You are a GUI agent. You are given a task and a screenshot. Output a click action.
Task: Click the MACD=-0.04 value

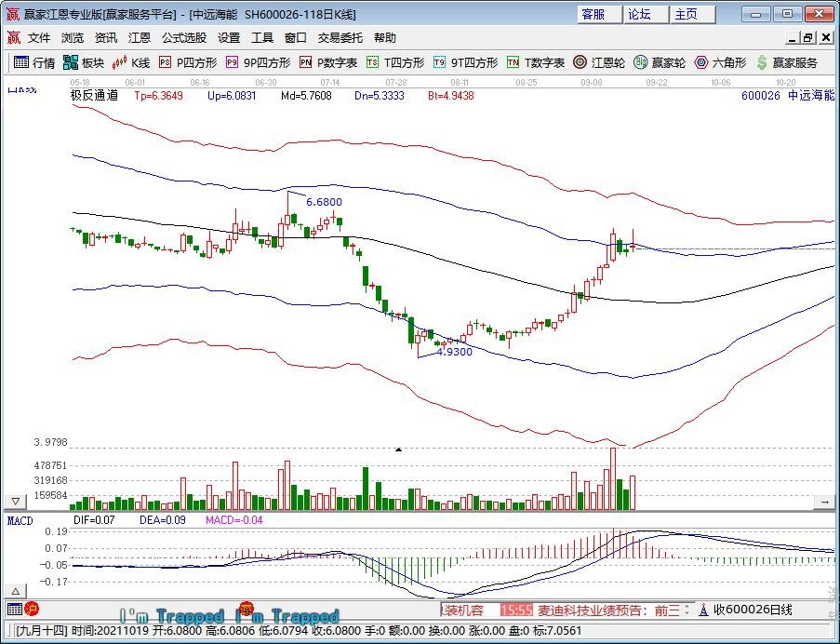tap(234, 519)
